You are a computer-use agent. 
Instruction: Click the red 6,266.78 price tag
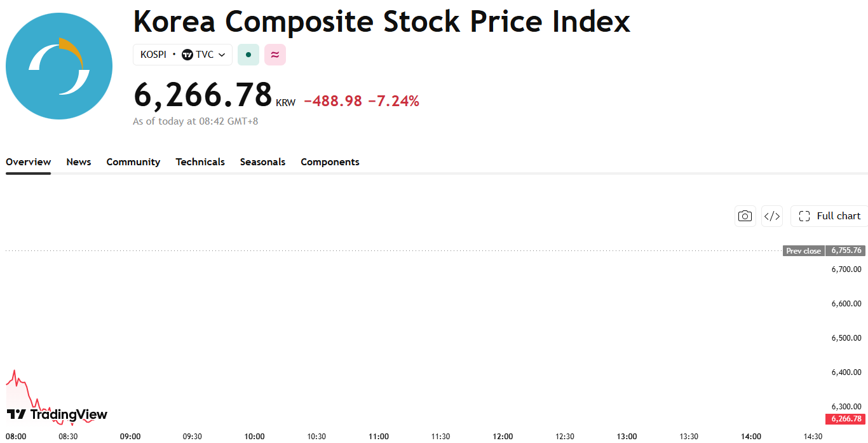845,419
